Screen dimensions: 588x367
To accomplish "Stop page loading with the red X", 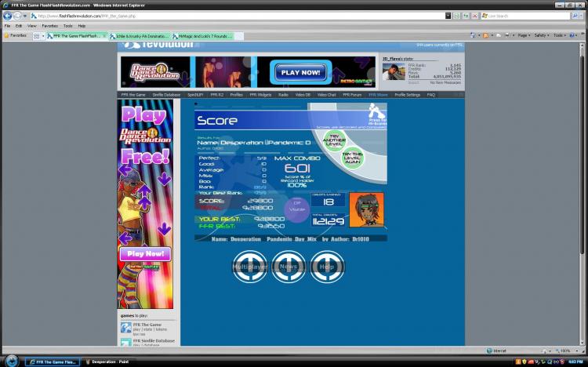I will (x=475, y=16).
